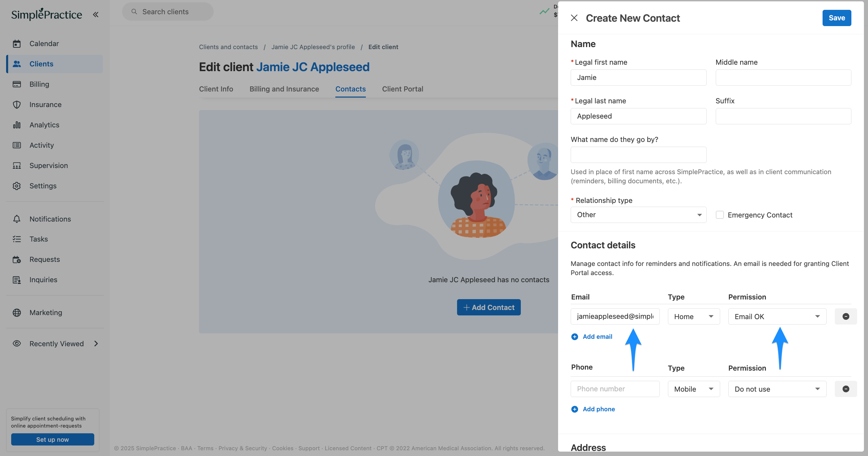Open the BAA footer link
This screenshot has height=456, width=868.
(x=186, y=448)
